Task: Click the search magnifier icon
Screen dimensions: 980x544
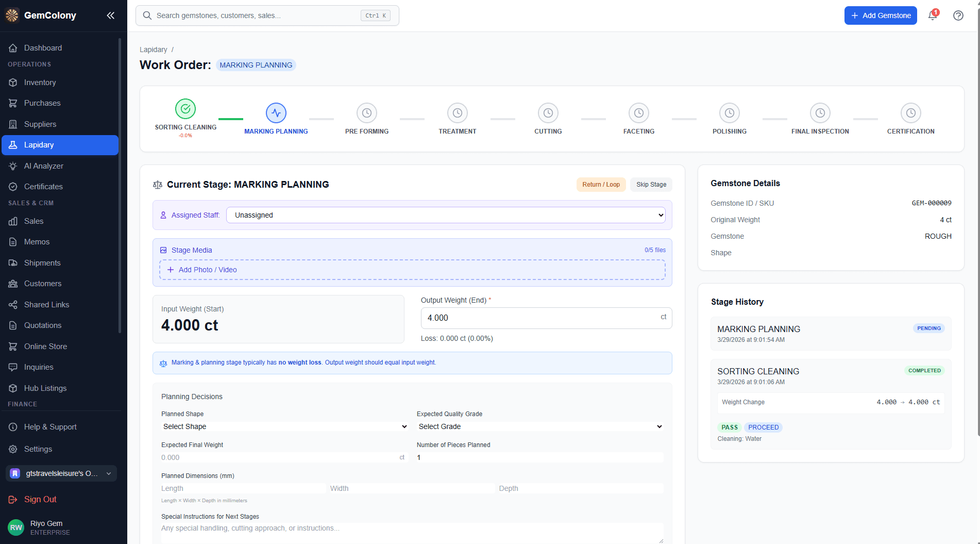Action: (x=147, y=15)
